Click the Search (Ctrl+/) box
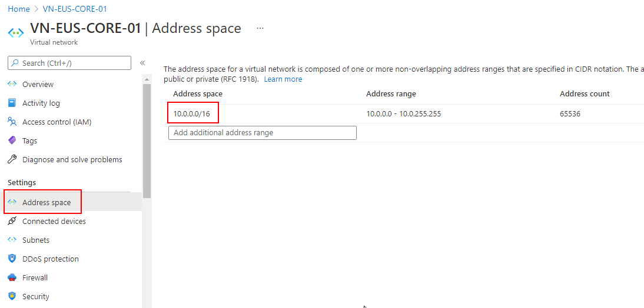Viewport: 644px width, 308px height. point(69,63)
